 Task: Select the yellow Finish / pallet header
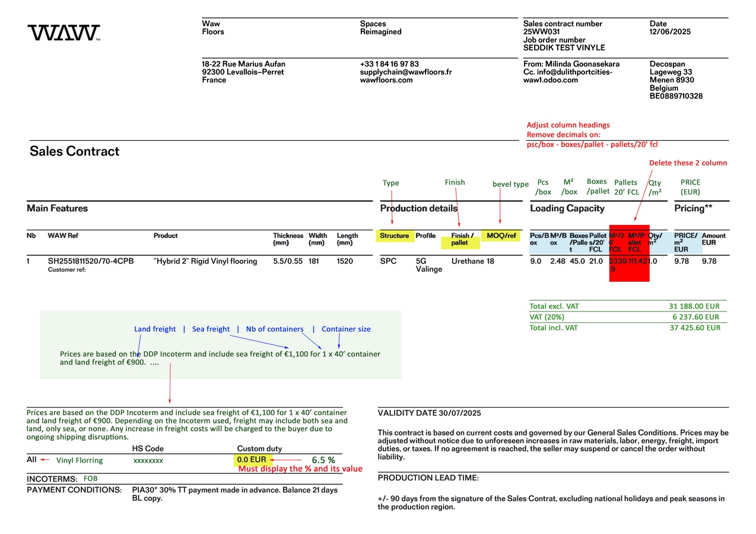462,239
